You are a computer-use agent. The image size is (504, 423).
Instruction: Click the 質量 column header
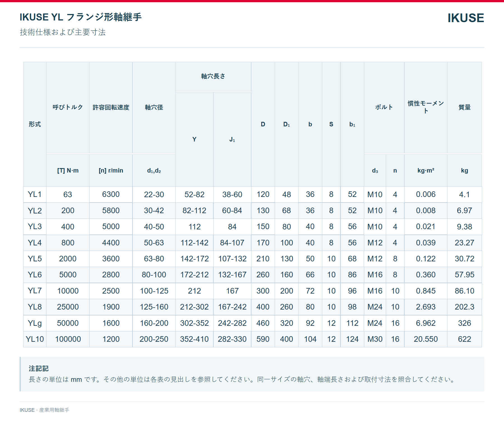465,107
